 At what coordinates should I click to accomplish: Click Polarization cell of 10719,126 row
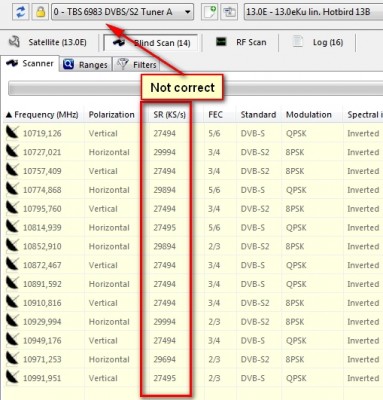[103, 134]
